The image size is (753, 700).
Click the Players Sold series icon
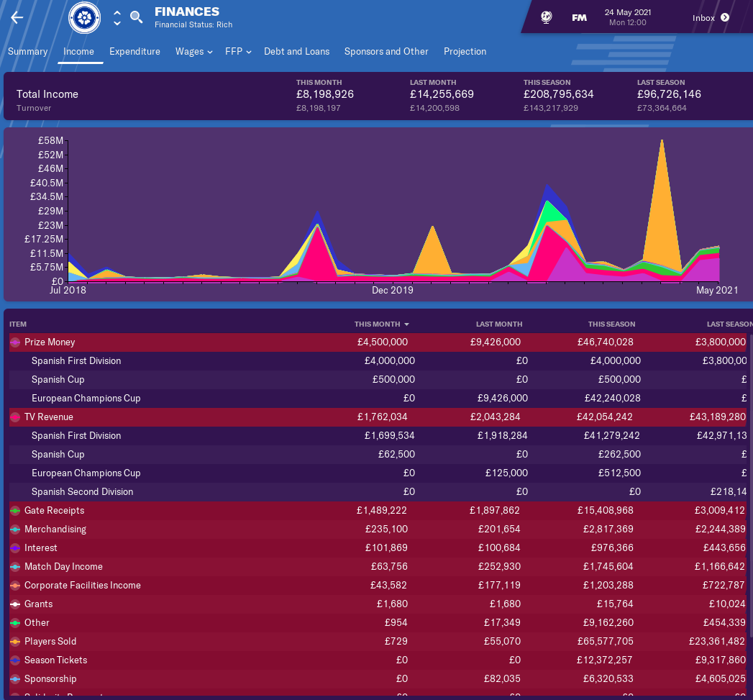(15, 642)
